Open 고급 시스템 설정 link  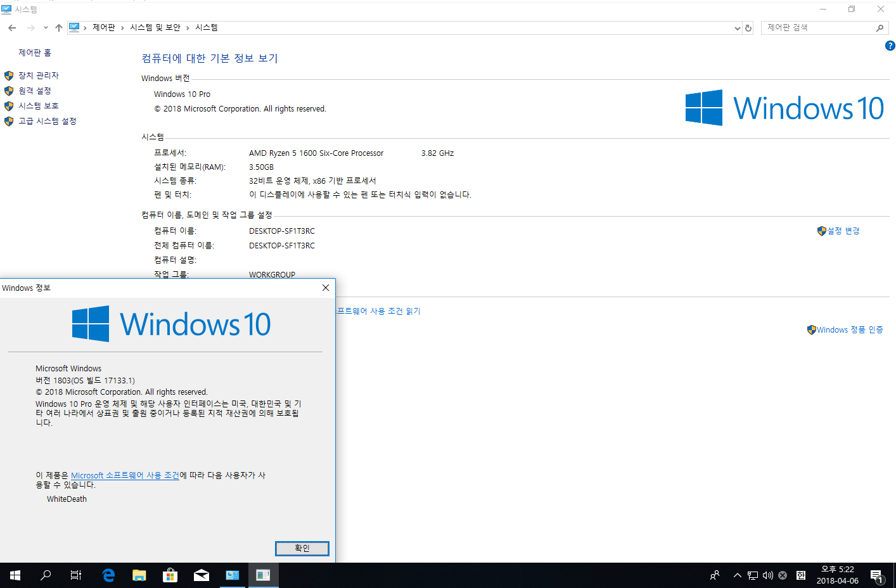pos(48,121)
